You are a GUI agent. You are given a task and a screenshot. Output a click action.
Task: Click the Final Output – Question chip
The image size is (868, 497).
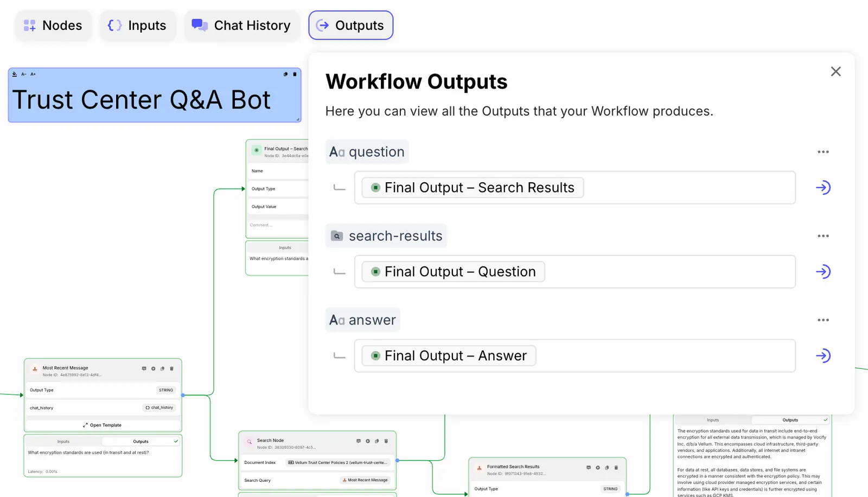[x=453, y=272]
